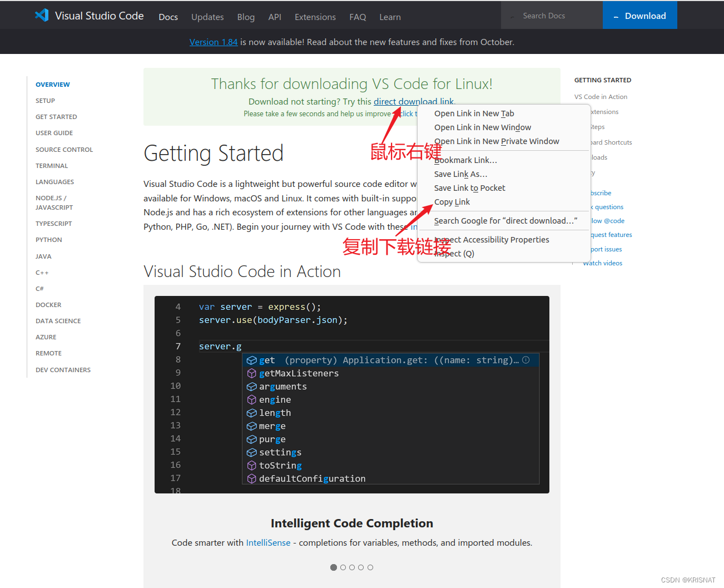
Task: Click the search magnifier icon in Search Docs
Action: pyautogui.click(x=512, y=16)
